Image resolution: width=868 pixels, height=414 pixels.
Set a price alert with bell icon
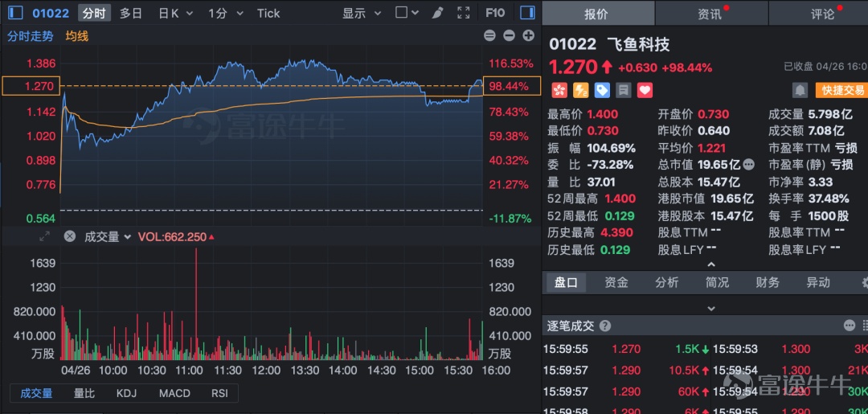coord(800,90)
